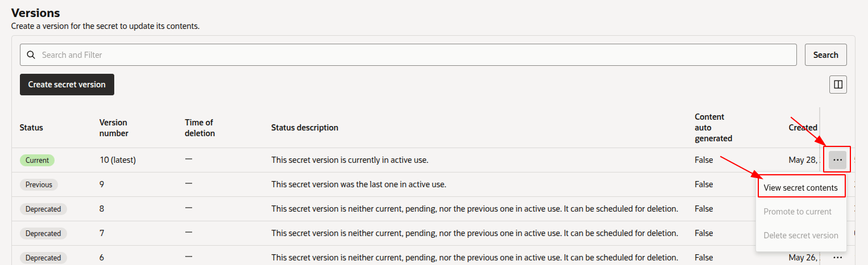Select View secret contents menu entry
This screenshot has width=868, height=265.
[800, 188]
